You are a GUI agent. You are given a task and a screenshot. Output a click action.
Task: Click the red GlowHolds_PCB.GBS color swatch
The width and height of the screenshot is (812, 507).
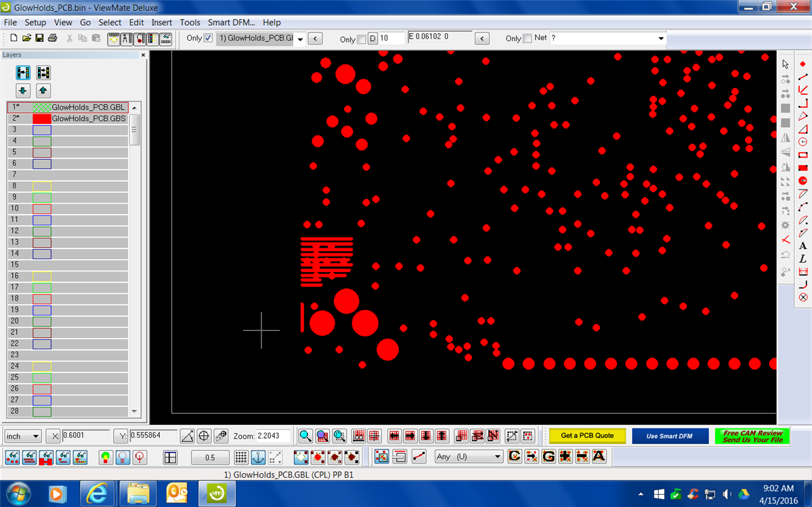point(42,118)
